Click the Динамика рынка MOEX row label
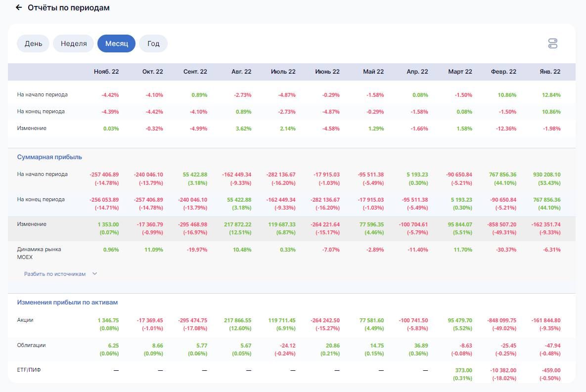586x392 pixels. pos(39,253)
